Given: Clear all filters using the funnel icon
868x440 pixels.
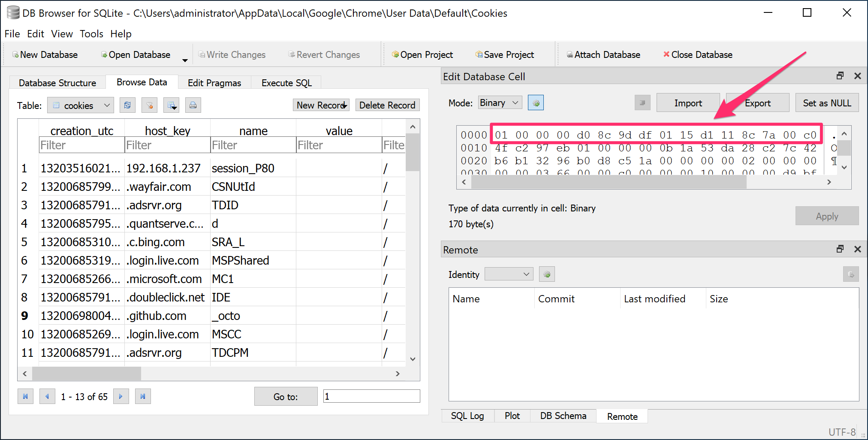Looking at the screenshot, I should (x=149, y=105).
